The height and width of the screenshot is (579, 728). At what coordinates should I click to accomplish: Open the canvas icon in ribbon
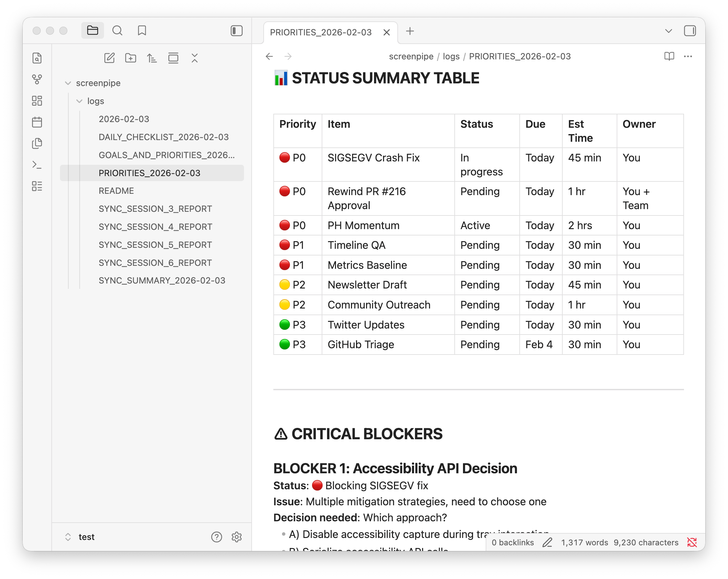pos(37,101)
